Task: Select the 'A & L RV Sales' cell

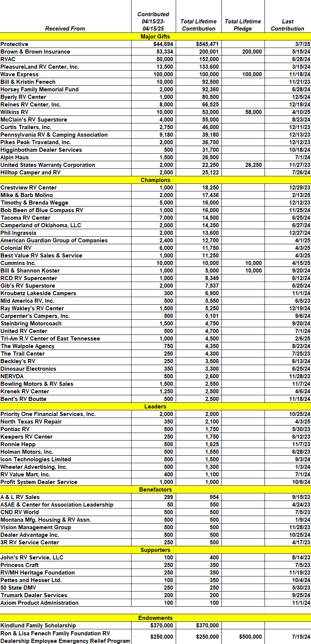Action: tap(20, 497)
